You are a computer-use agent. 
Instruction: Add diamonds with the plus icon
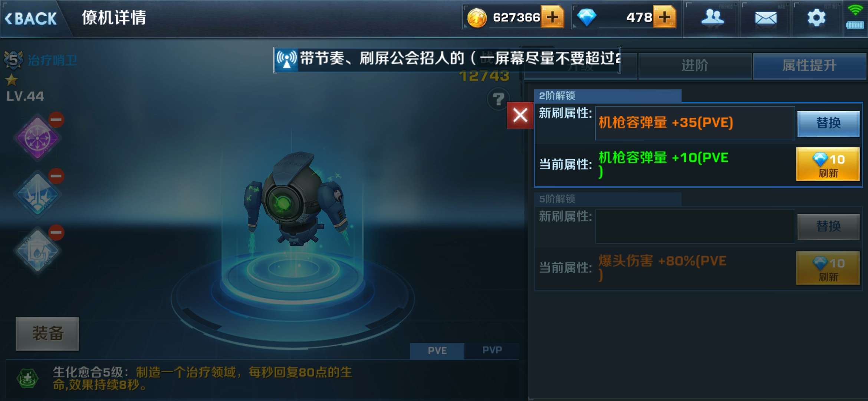pos(664,17)
